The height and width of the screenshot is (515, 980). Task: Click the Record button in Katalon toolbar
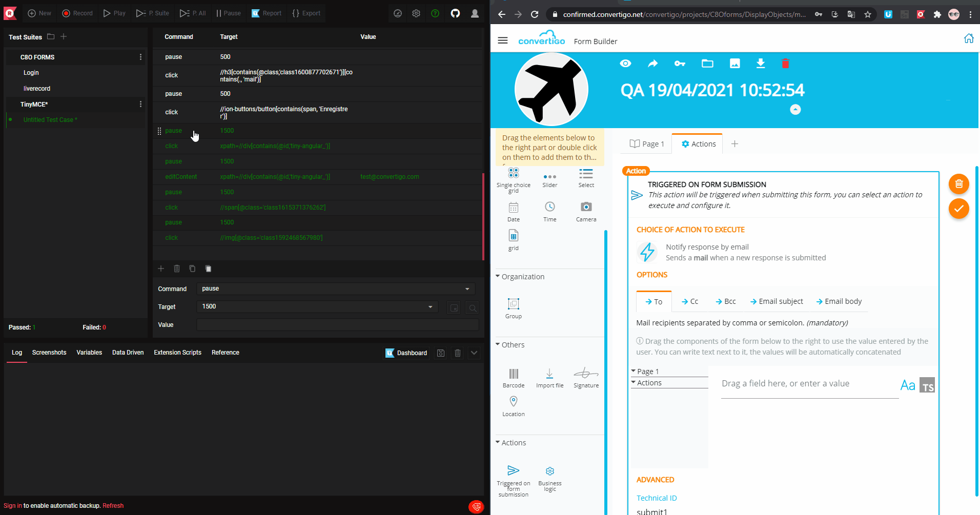point(77,13)
